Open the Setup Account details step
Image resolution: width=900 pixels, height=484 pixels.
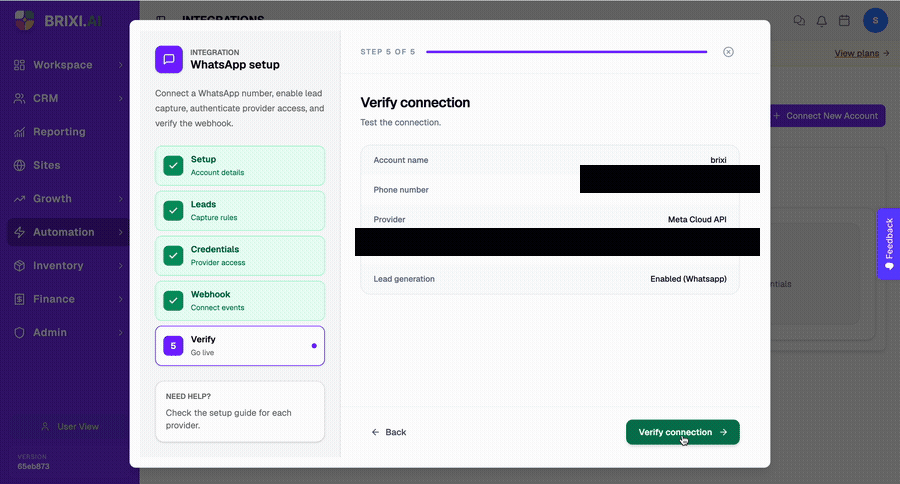240,165
